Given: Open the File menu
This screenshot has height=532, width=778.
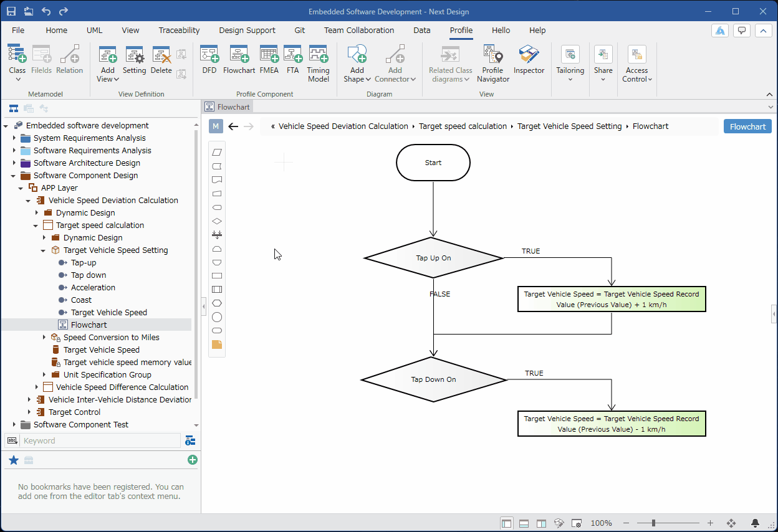Looking at the screenshot, I should tap(18, 30).
